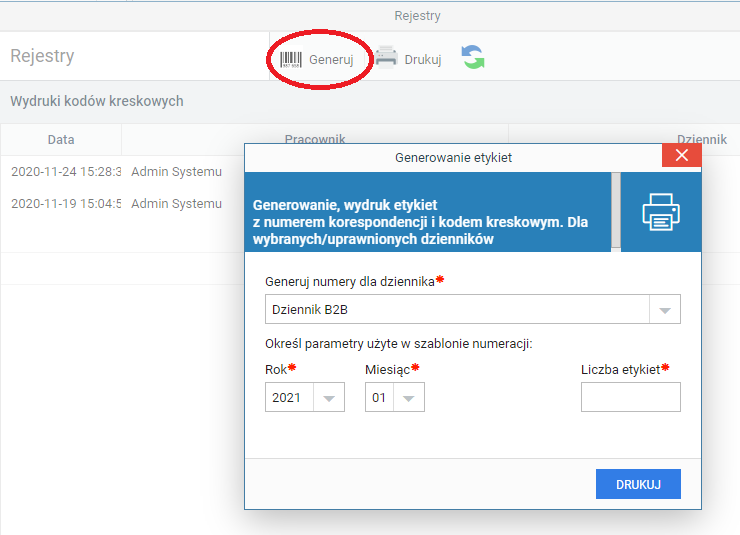Click the Generuj numery dla dziennika label
The width and height of the screenshot is (740, 535).
[350, 282]
